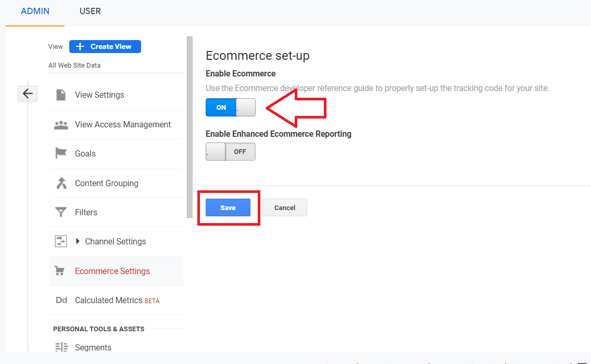The image size is (591, 364).
Task: Click the Content Grouping icon
Action: coord(61,183)
